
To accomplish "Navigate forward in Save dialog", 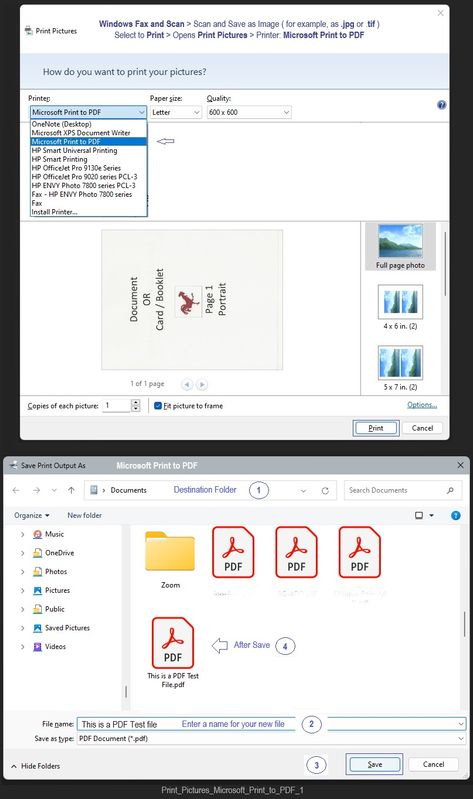I will 36,490.
